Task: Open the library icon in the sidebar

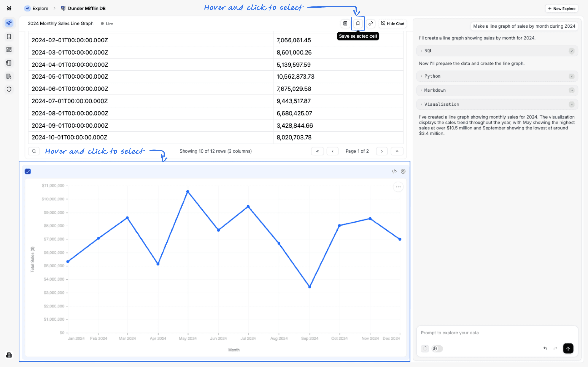Action: tap(9, 76)
